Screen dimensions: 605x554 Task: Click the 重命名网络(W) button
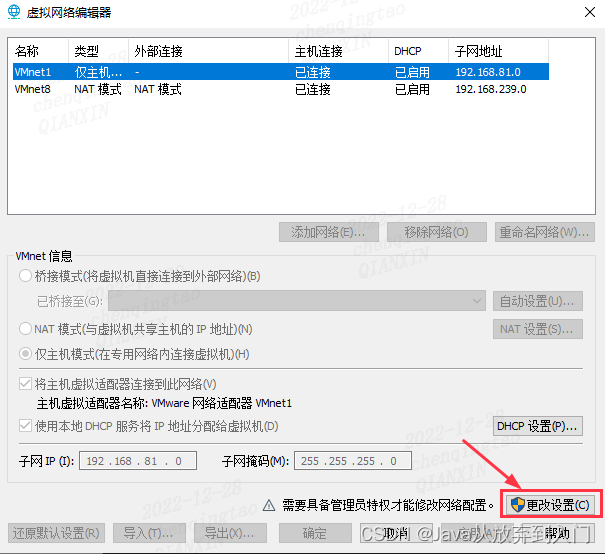544,232
